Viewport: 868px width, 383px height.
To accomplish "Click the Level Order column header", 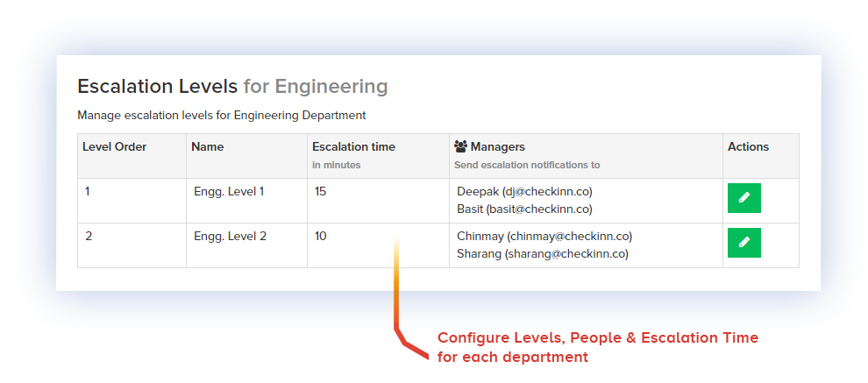I will (114, 147).
